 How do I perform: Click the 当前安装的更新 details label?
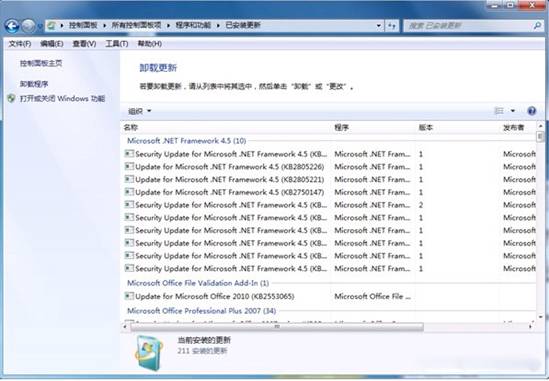tap(204, 340)
